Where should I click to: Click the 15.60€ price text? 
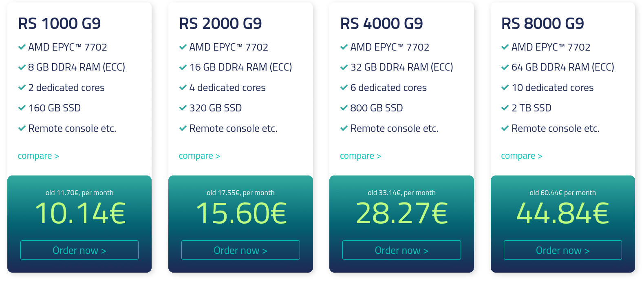click(241, 213)
